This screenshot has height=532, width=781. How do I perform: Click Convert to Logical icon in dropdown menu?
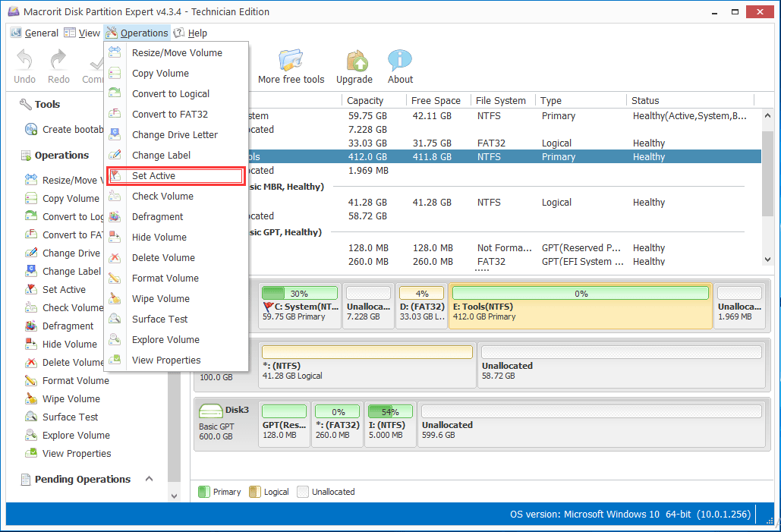pos(115,93)
